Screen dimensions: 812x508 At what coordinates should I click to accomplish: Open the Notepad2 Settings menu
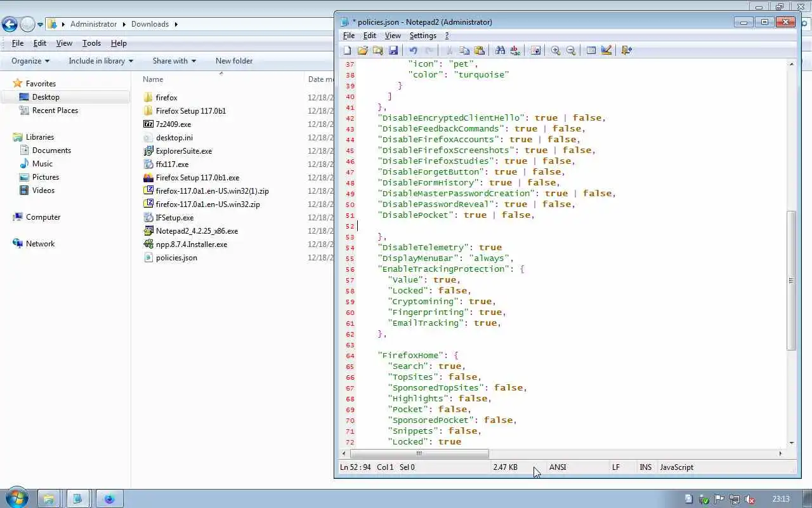click(422, 36)
